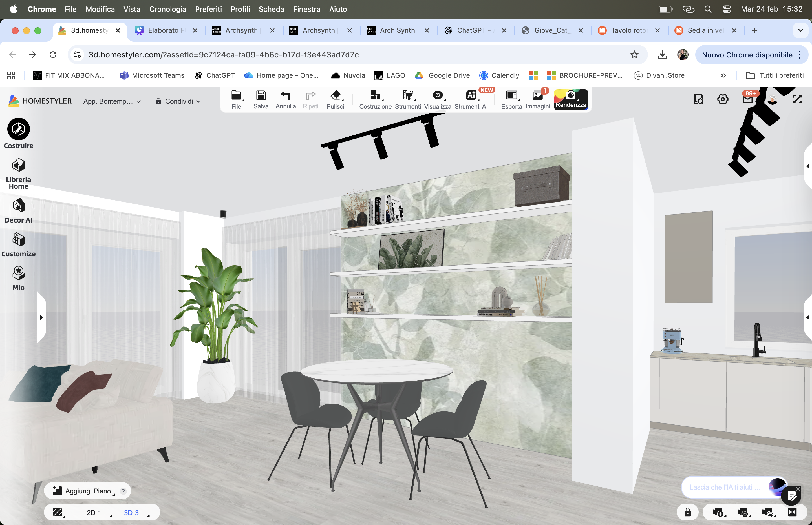Clean the scene with Pulisci
The width and height of the screenshot is (812, 525).
335,99
